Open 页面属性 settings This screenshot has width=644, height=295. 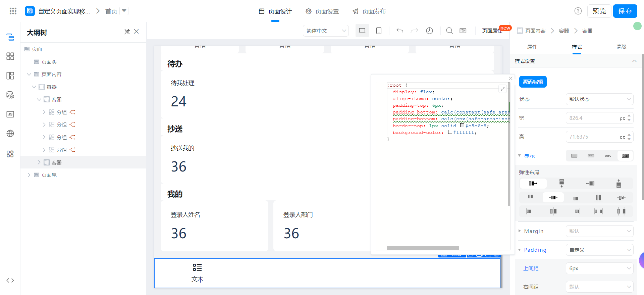click(492, 31)
